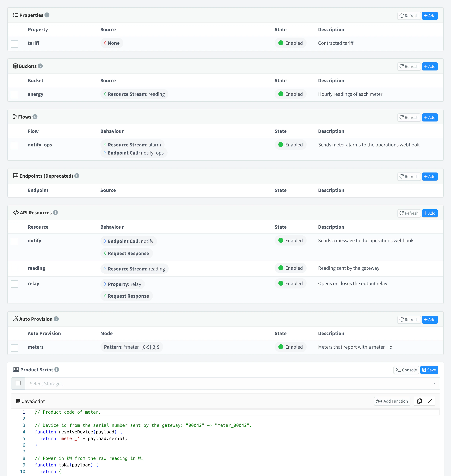Check the notify_ops flow row
The width and height of the screenshot is (451, 476).
pyautogui.click(x=14, y=146)
